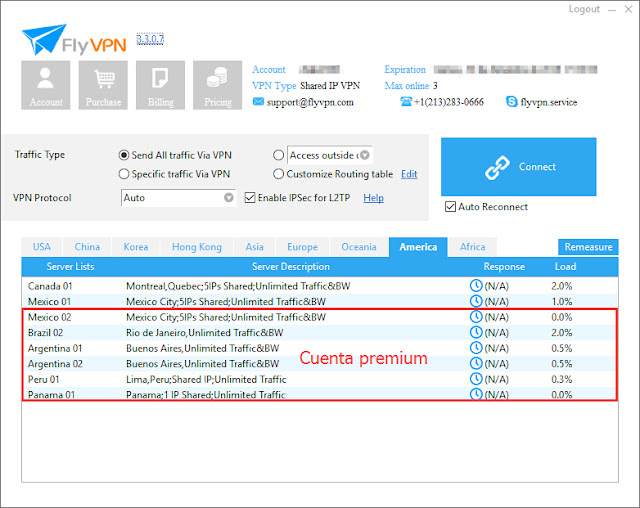Select the America tab

pyautogui.click(x=418, y=247)
